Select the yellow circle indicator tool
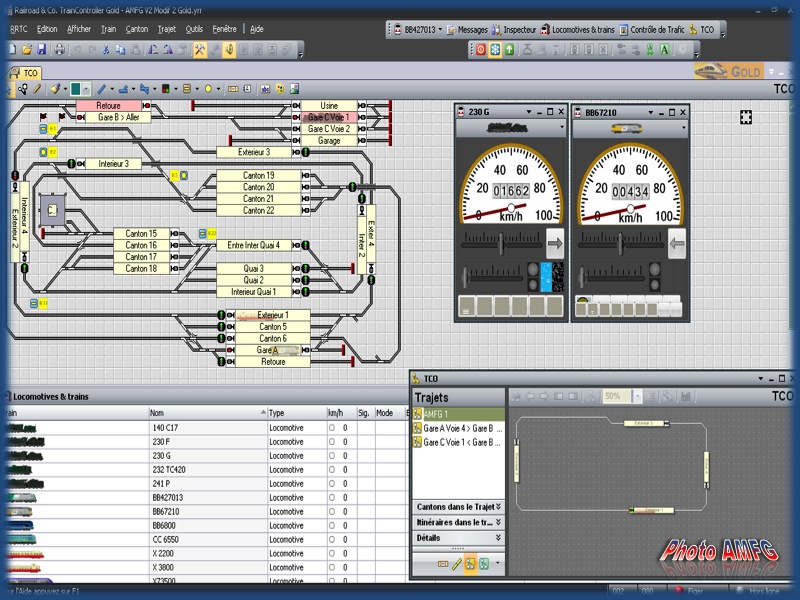Image resolution: width=800 pixels, height=600 pixels. (x=208, y=89)
